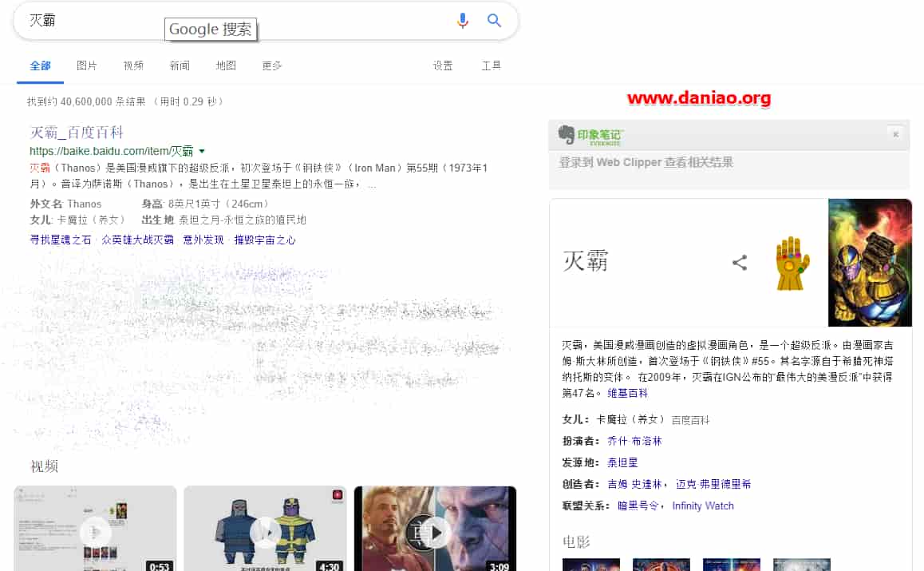The width and height of the screenshot is (924, 571).
Task: Open the 暗黑号令 link
Action: point(638,506)
